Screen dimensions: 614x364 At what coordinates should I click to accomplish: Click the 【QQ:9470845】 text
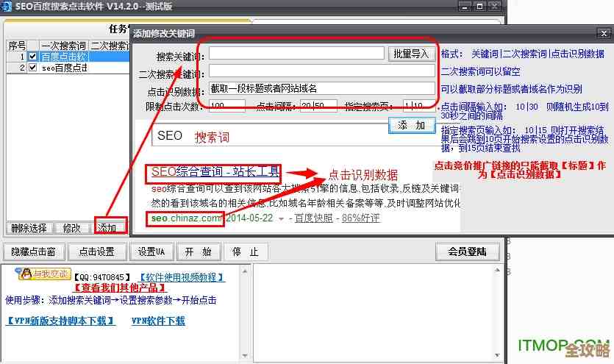[x=101, y=277]
